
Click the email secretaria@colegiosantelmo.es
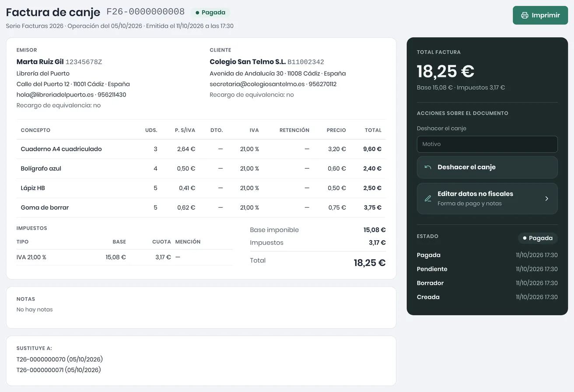tap(257, 84)
